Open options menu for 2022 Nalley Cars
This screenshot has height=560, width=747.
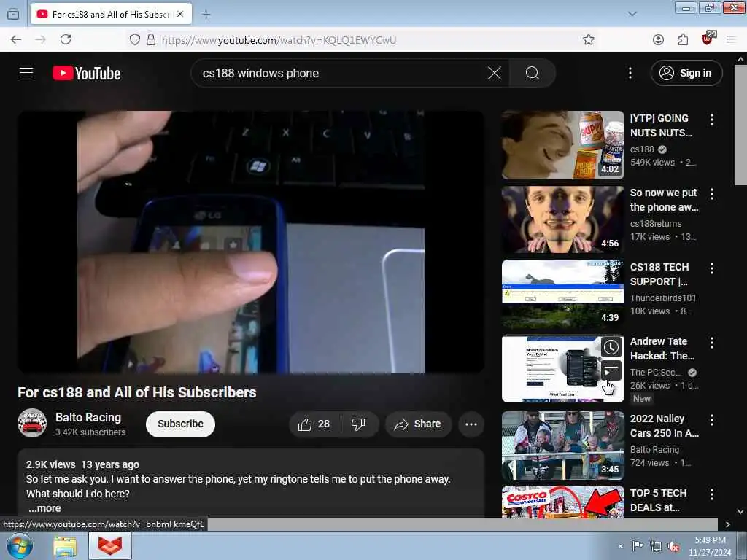(x=712, y=419)
